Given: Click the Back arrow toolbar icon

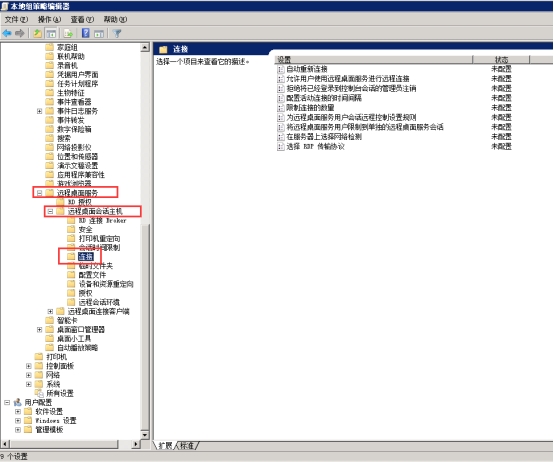Looking at the screenshot, I should pyautogui.click(x=7, y=34).
